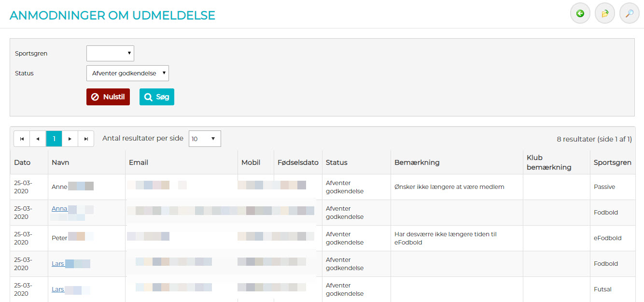Open the Anna member link
This screenshot has height=302, width=644.
pos(59,209)
